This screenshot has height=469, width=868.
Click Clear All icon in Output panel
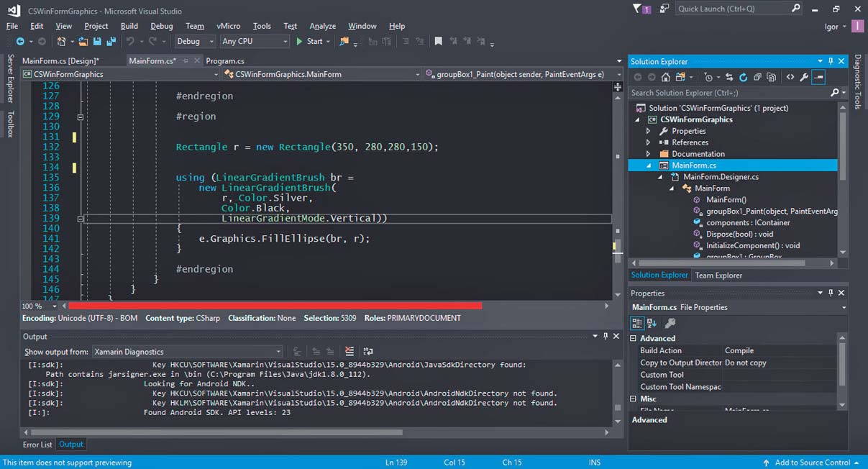coord(350,352)
